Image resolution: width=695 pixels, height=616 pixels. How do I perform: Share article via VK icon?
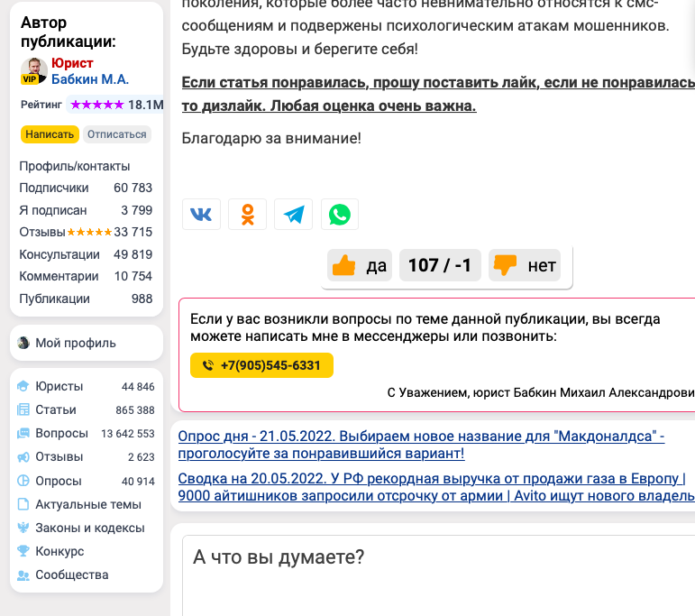pyautogui.click(x=201, y=215)
